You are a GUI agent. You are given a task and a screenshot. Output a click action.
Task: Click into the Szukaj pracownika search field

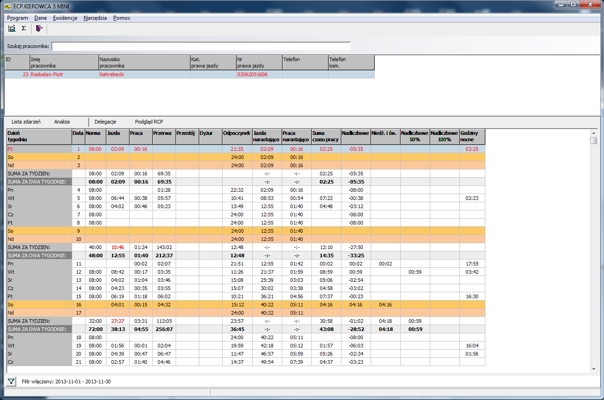[200, 46]
